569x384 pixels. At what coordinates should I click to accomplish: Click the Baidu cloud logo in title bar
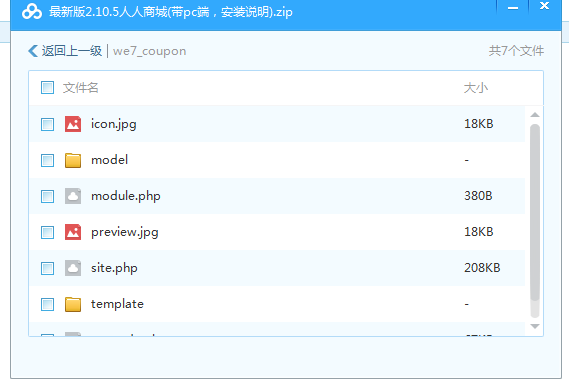[x=32, y=12]
